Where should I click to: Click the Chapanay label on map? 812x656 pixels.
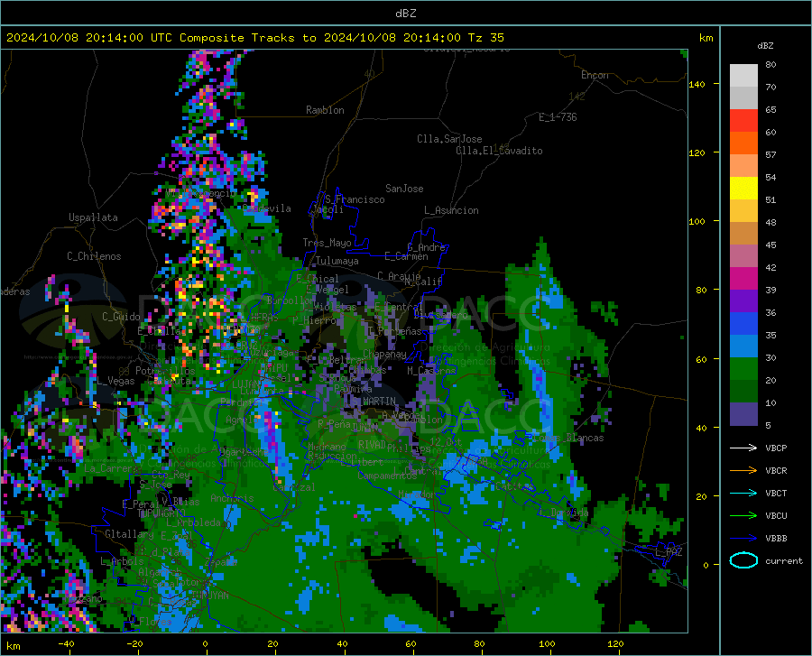[x=384, y=354]
